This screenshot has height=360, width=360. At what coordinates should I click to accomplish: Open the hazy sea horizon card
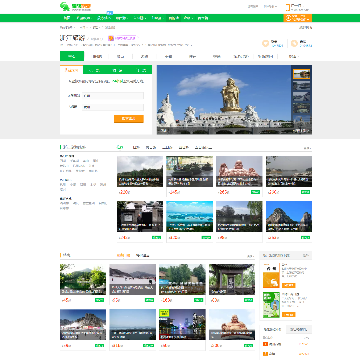133,324
